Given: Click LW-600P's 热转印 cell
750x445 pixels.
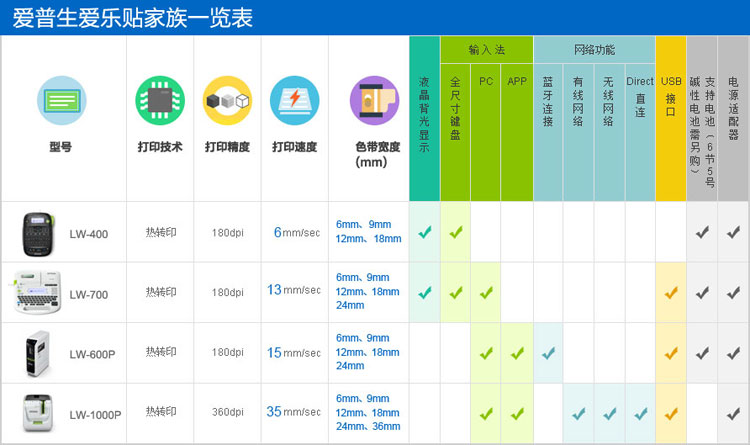Looking at the screenshot, I should (161, 352).
